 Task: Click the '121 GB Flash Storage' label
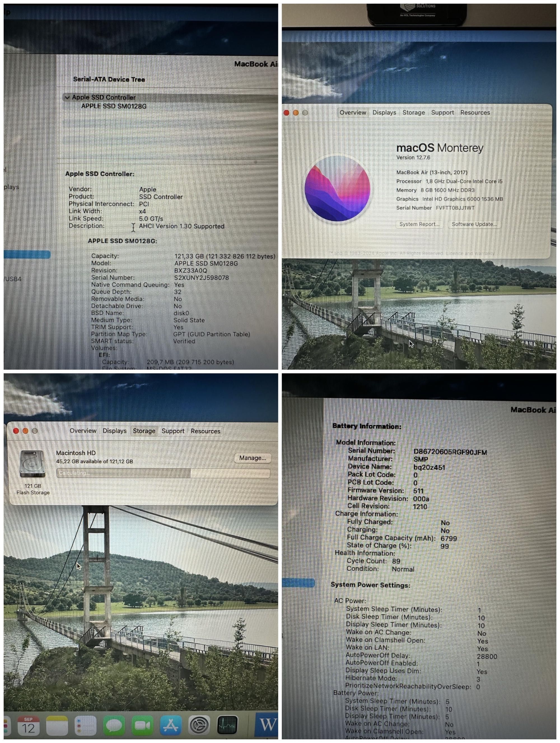click(x=33, y=489)
